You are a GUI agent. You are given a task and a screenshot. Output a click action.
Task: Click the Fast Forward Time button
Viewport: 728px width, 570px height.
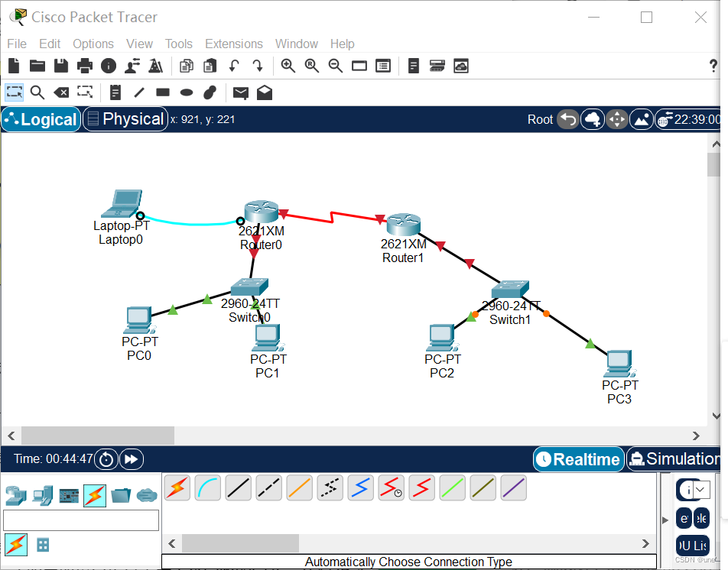click(x=132, y=459)
